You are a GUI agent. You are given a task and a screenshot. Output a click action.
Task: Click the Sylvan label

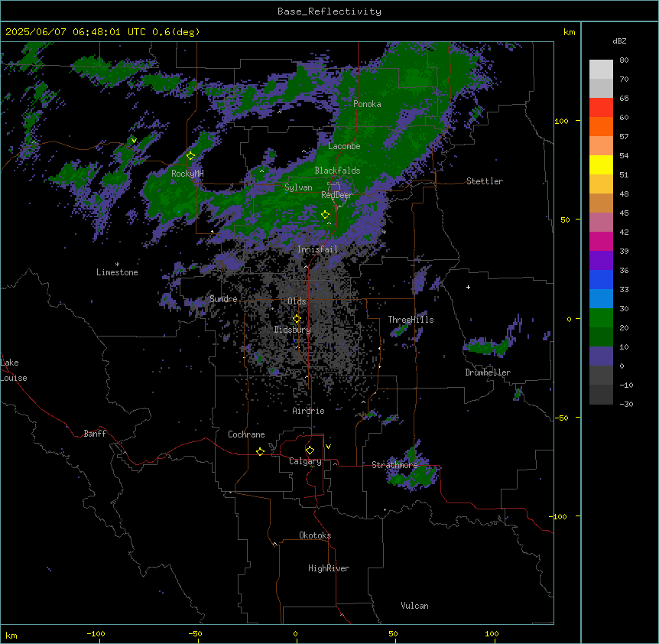298,187
